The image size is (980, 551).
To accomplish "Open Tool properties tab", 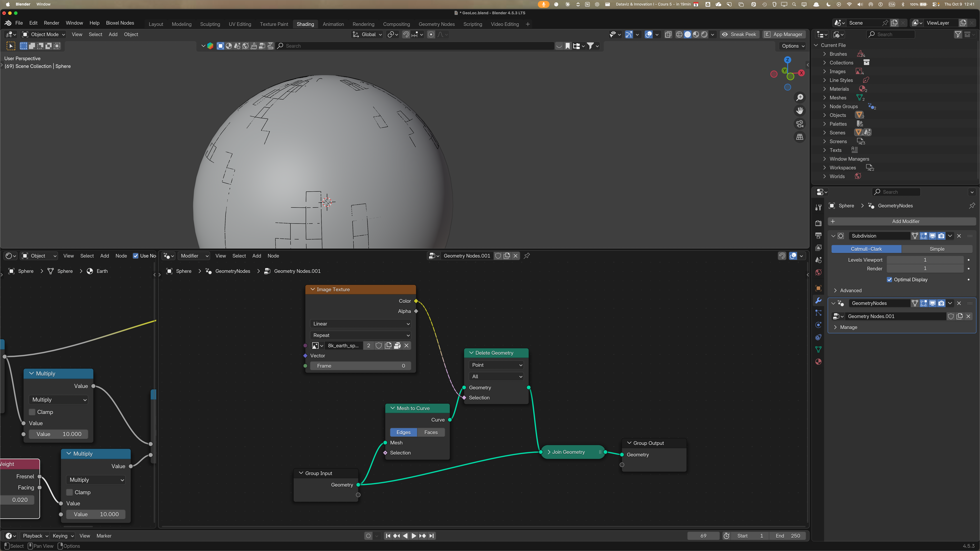I will (x=818, y=207).
